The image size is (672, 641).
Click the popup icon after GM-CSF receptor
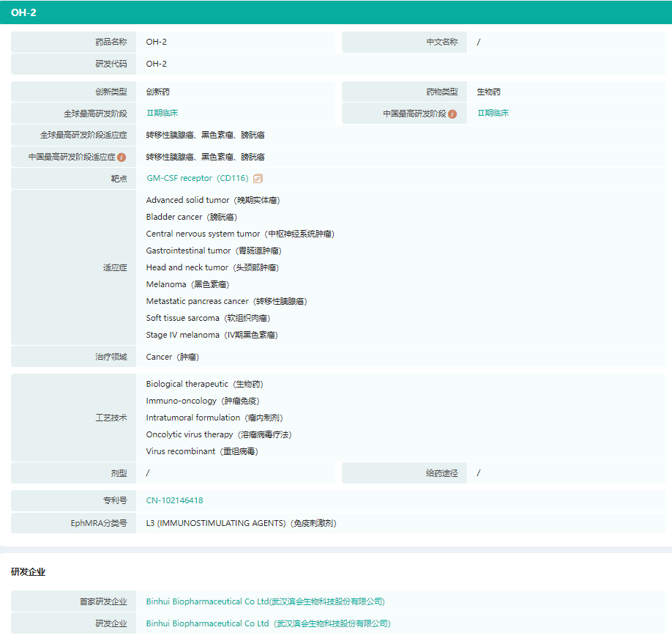click(258, 179)
